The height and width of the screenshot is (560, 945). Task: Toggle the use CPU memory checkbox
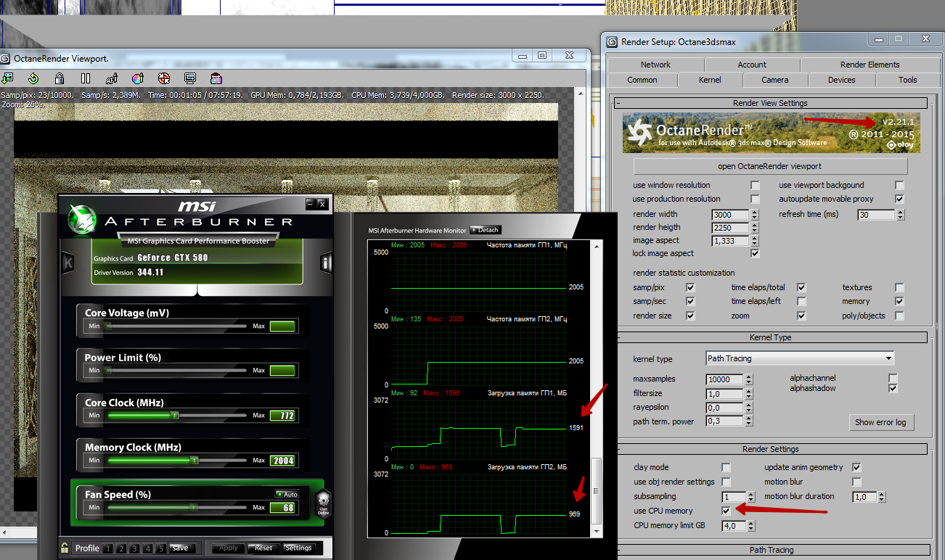pos(727,511)
